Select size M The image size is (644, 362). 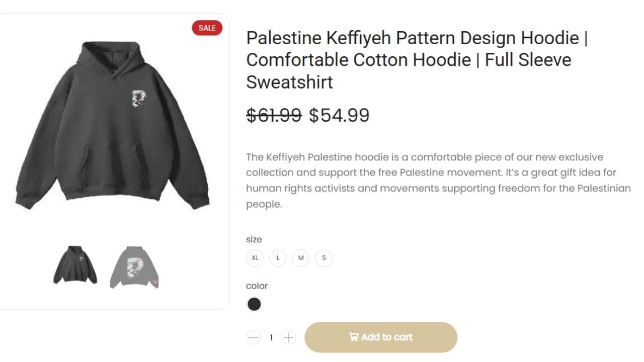point(301,258)
